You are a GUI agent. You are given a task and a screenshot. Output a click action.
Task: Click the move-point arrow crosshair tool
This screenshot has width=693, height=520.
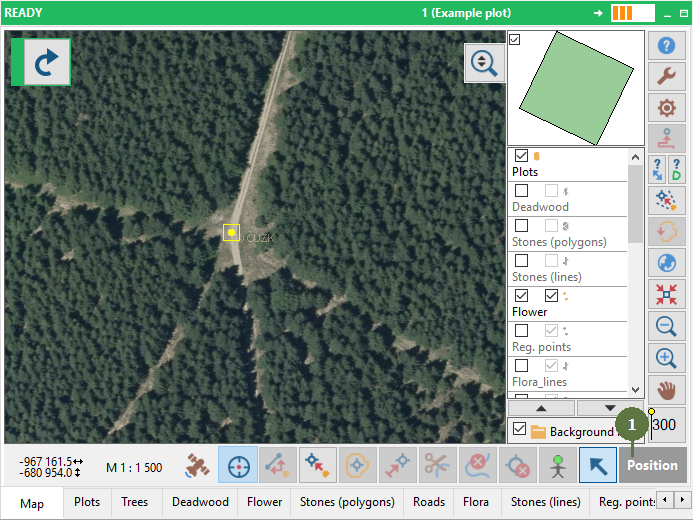[x=398, y=465]
